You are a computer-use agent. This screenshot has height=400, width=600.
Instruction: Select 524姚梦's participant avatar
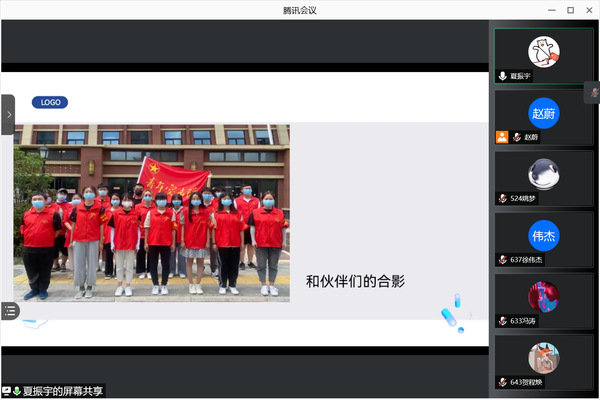point(543,173)
